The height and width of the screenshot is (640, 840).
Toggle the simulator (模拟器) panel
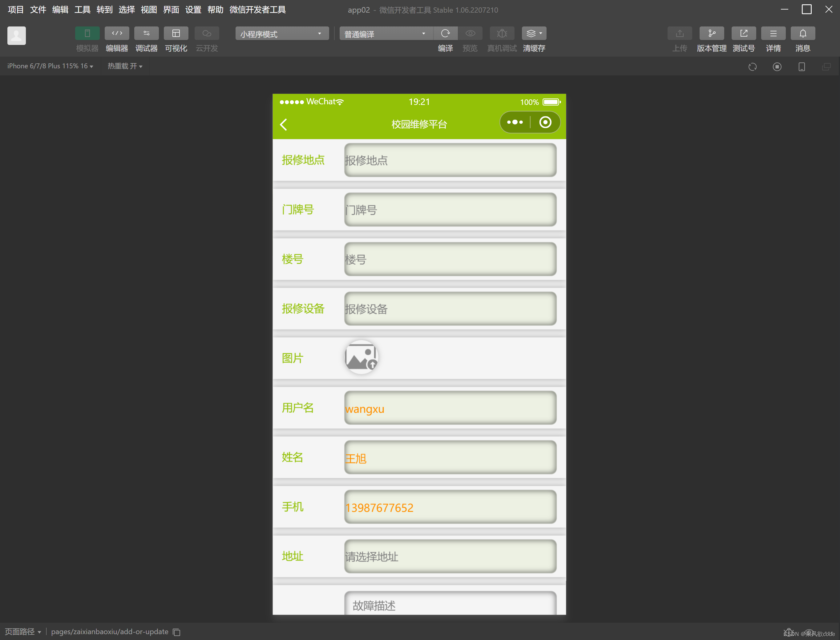tap(87, 34)
